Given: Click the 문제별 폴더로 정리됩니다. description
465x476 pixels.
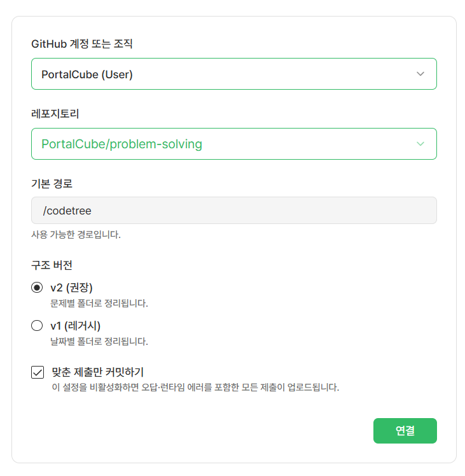Looking at the screenshot, I should (x=99, y=304).
